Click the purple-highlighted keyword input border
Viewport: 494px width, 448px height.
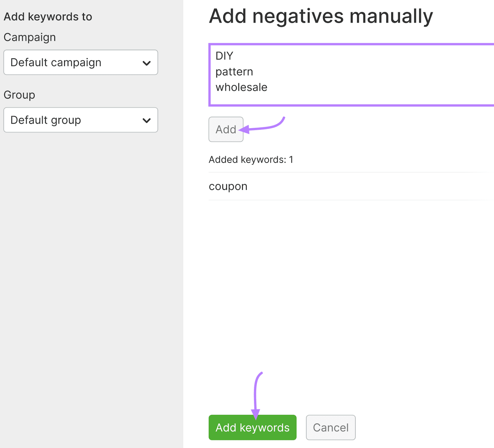(340, 44)
